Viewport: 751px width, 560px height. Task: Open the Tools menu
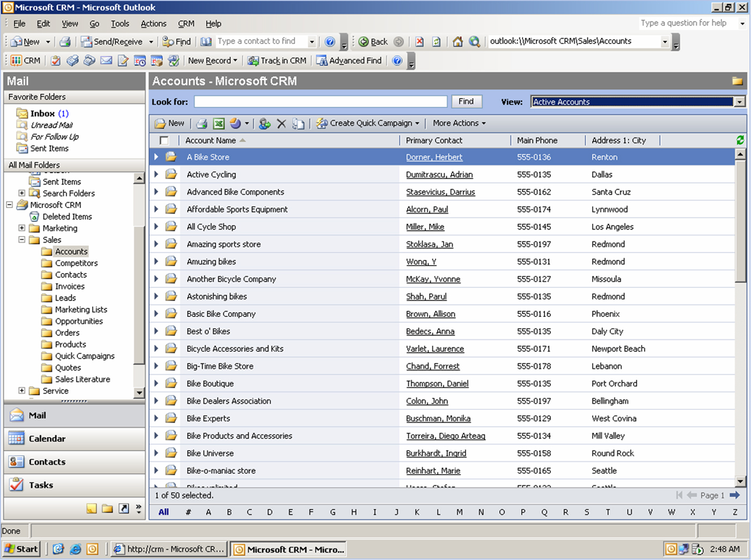120,24
